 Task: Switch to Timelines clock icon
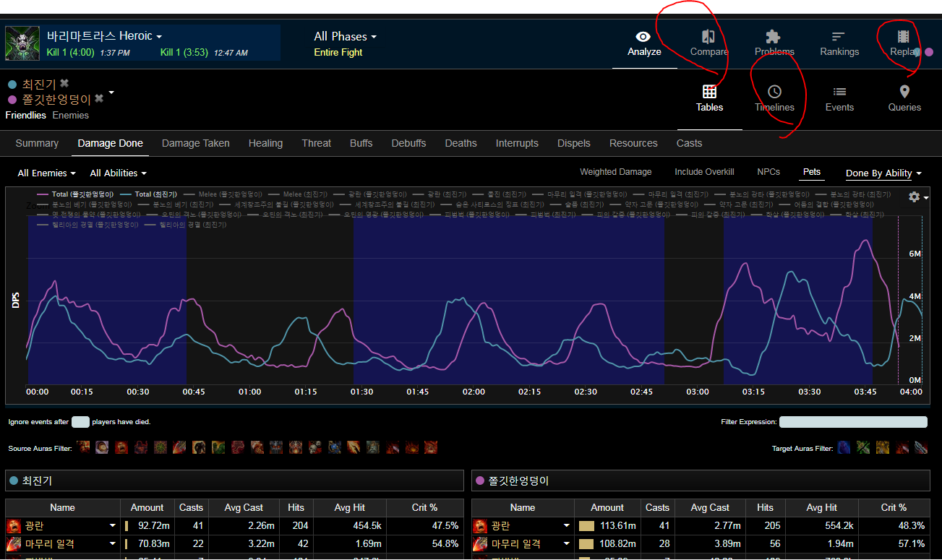click(774, 92)
